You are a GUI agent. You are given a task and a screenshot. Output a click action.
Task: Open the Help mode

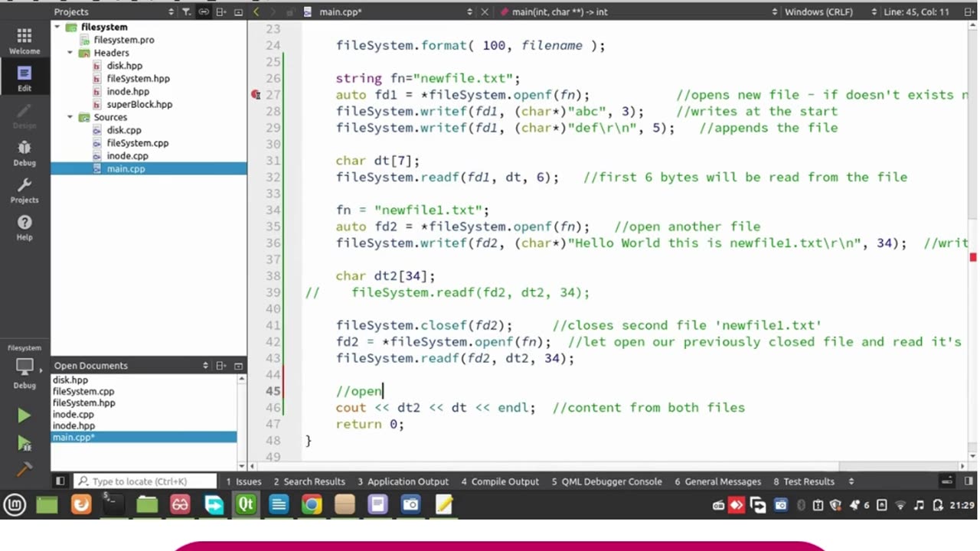click(x=24, y=227)
